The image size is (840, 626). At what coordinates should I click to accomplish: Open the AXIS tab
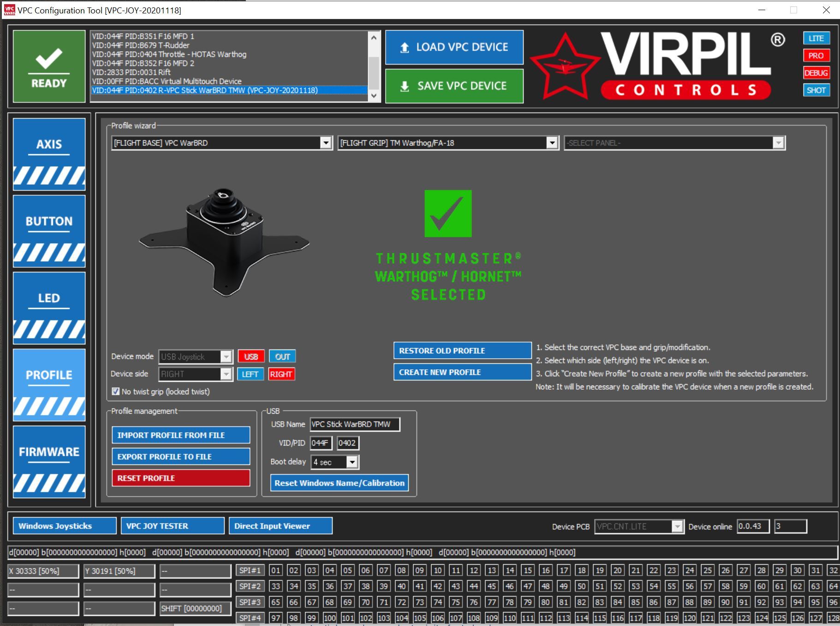click(49, 154)
